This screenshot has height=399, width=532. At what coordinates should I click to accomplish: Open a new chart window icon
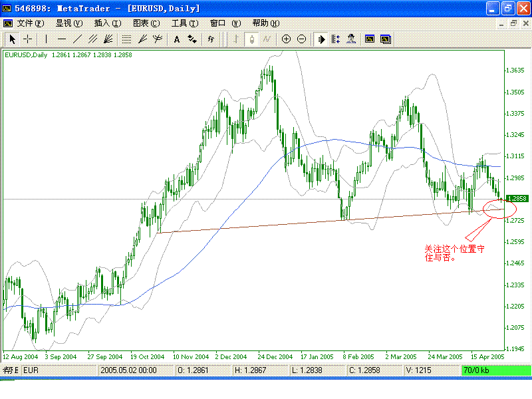click(370, 39)
